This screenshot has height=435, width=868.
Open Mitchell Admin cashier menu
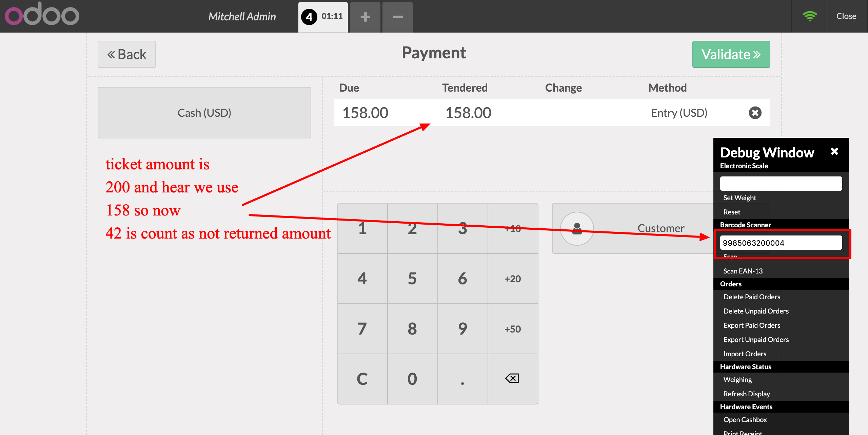pyautogui.click(x=242, y=16)
